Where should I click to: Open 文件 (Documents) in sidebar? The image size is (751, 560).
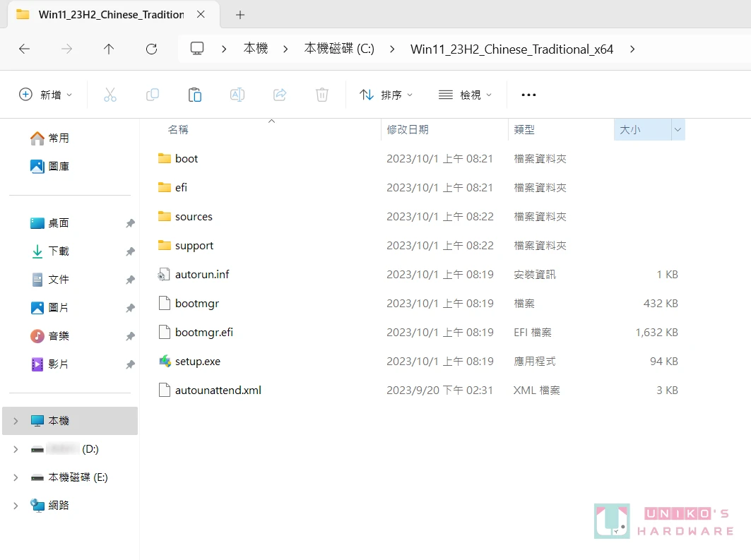click(50, 280)
